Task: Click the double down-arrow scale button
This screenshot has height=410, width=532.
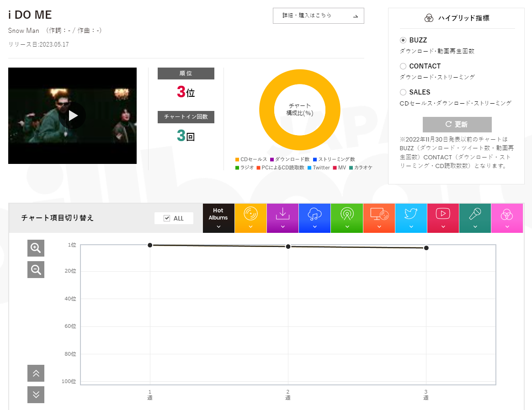Action: click(x=36, y=395)
